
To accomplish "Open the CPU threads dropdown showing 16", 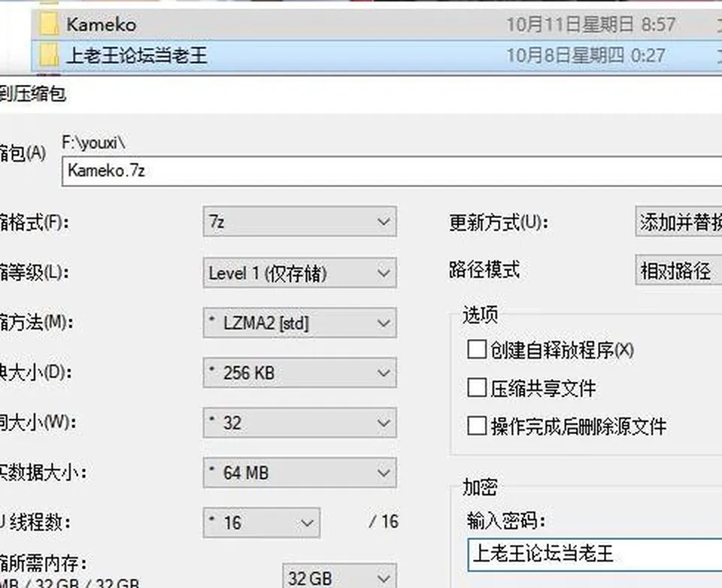I will click(x=261, y=523).
